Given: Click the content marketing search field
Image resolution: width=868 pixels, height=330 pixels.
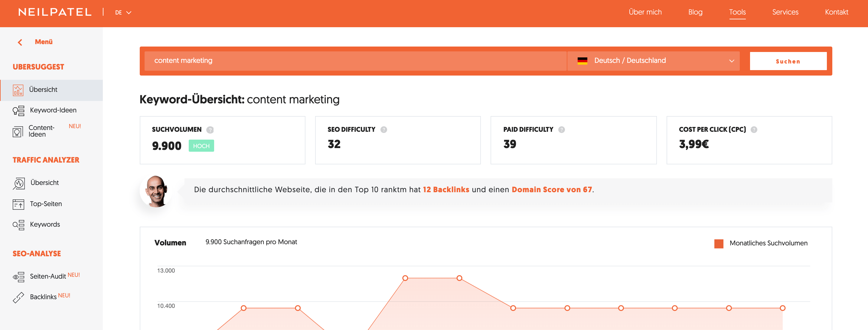Looking at the screenshot, I should (355, 61).
